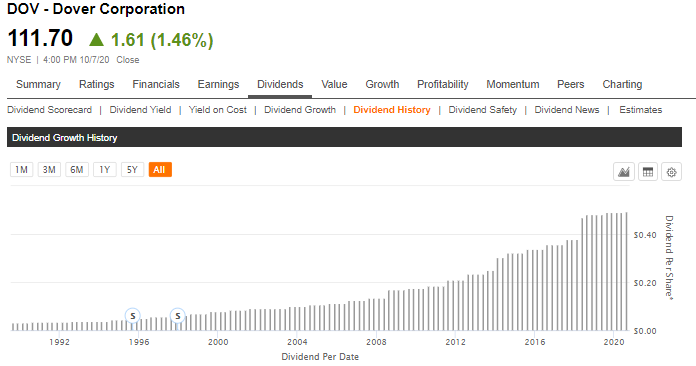696x366 pixels.
Task: Open the Peers tab
Action: click(x=570, y=84)
